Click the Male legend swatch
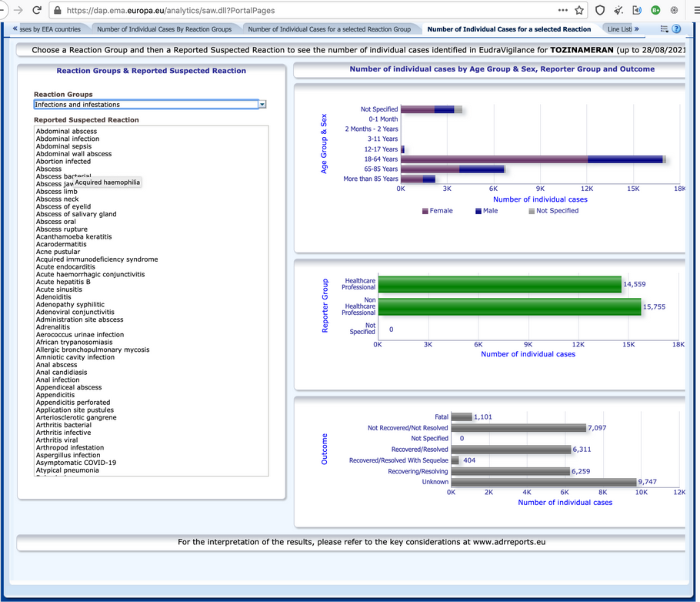This screenshot has width=700, height=602. [x=478, y=211]
